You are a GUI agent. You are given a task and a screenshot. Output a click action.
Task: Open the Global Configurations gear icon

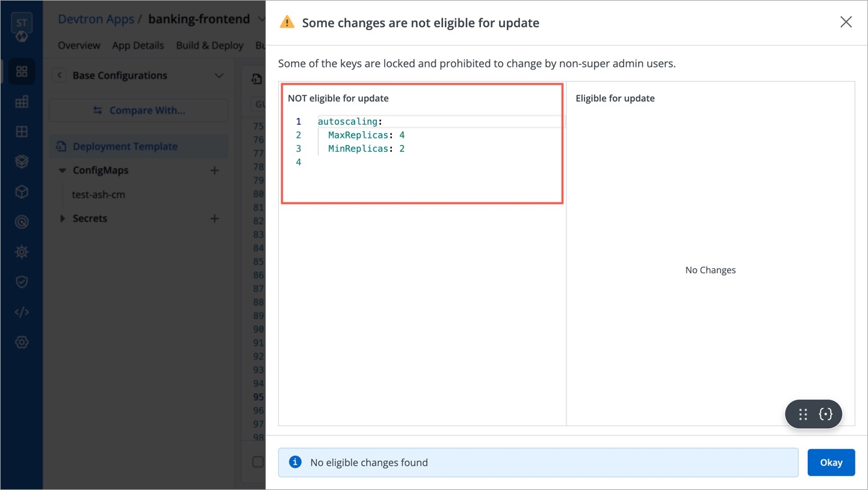[22, 343]
